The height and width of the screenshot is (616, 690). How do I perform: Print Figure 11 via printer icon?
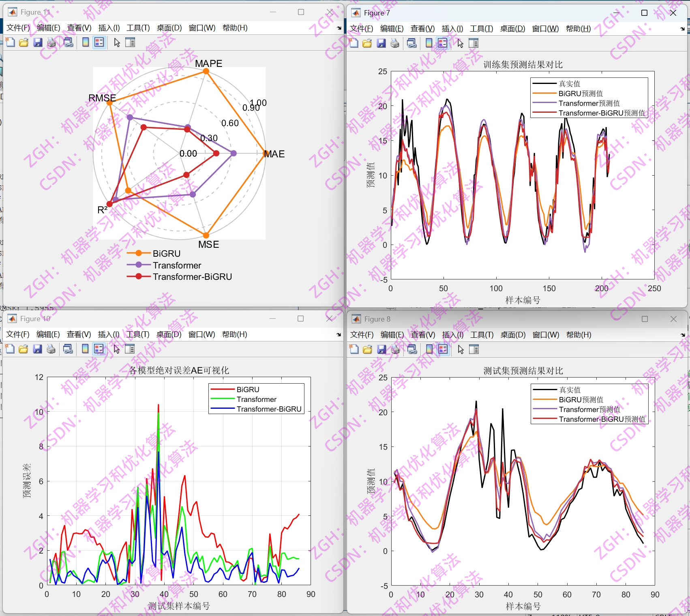pyautogui.click(x=51, y=42)
